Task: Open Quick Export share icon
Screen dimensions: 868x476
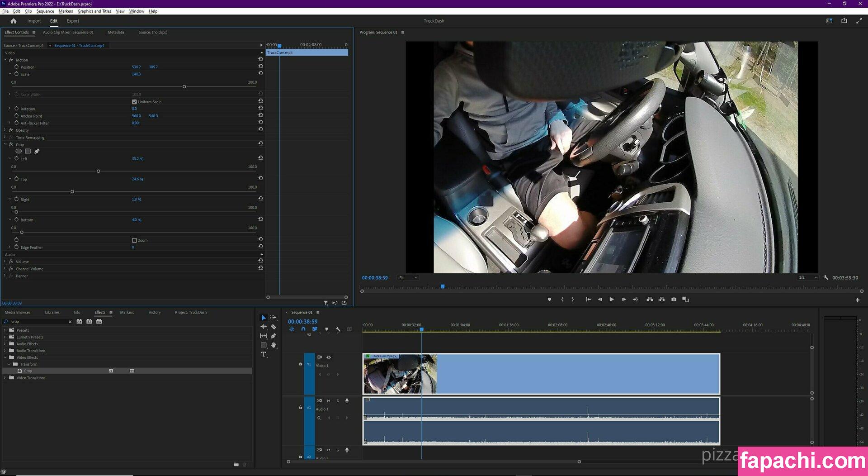Action: click(844, 21)
